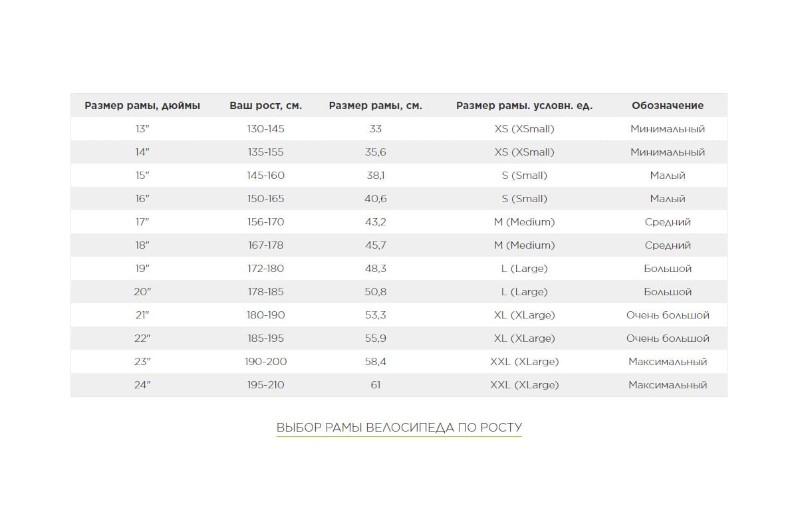Click the 'Размер рамы, см.' header
This screenshot has width=798, height=532.
click(x=375, y=106)
